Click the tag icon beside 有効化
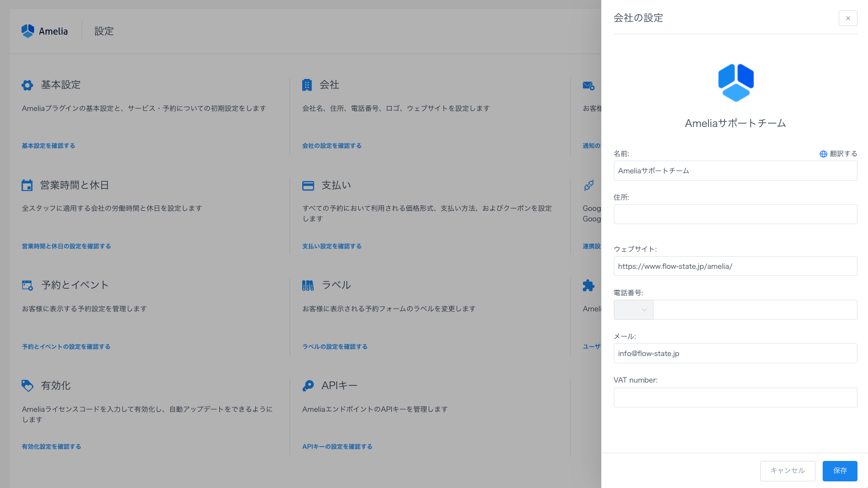This screenshot has width=868, height=488. coord(28,385)
